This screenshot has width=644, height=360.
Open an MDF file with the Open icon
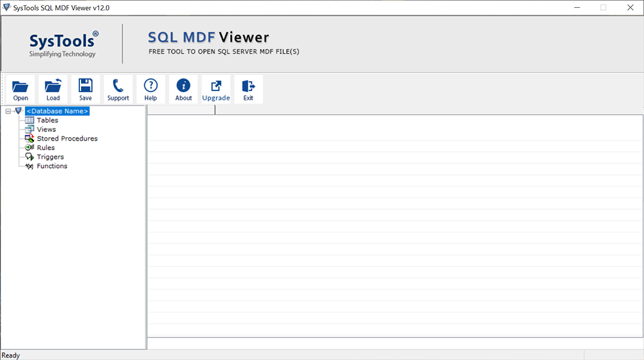(20, 89)
